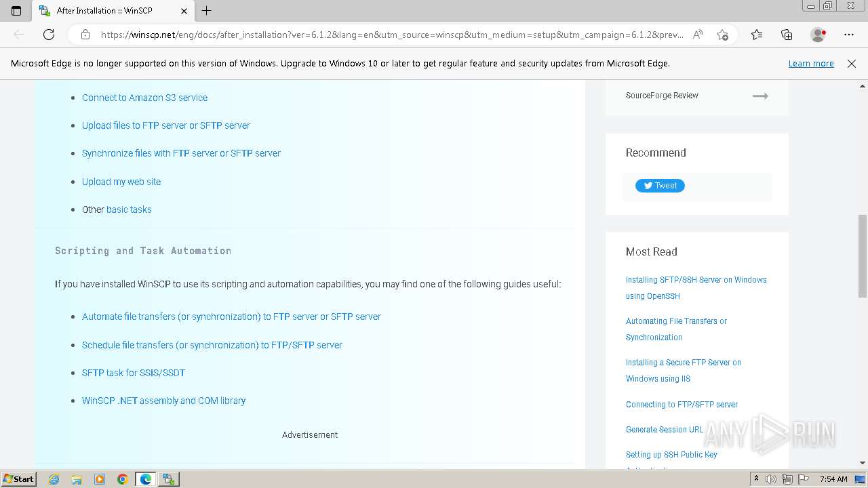Click the Tweet button
868x488 pixels.
click(x=660, y=186)
